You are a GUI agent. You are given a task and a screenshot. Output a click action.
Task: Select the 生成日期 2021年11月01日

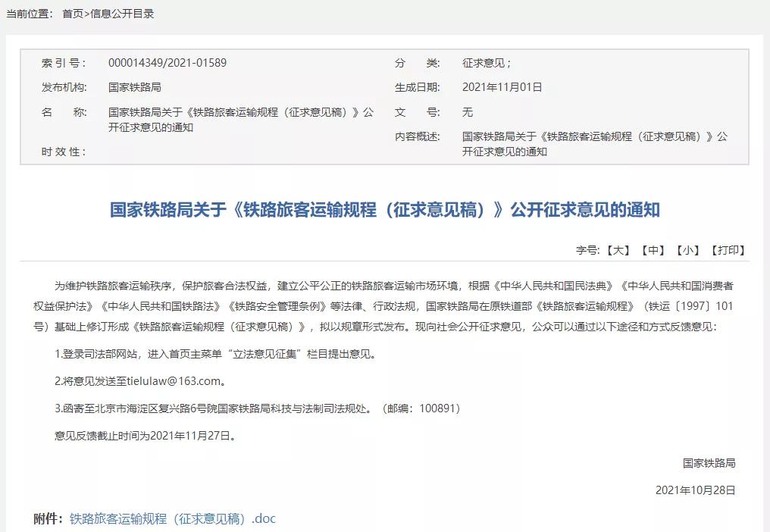pyautogui.click(x=502, y=86)
